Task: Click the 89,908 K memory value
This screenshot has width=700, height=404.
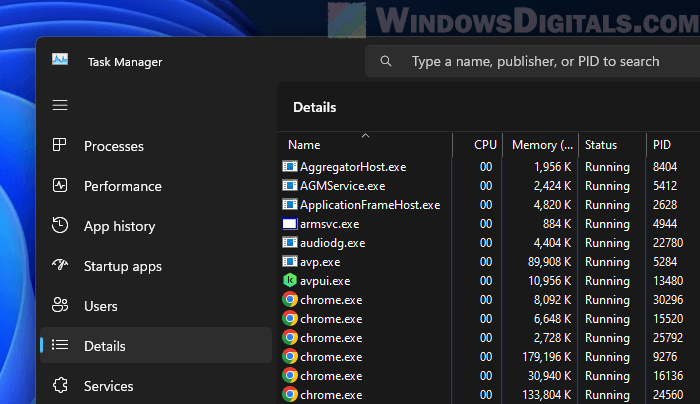Action: tap(550, 262)
